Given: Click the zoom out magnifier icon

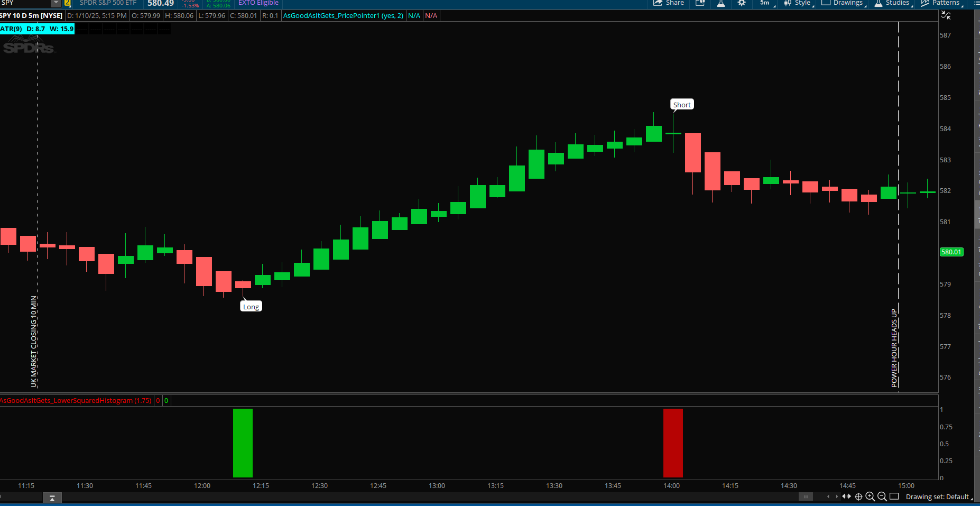Looking at the screenshot, I should (882, 496).
